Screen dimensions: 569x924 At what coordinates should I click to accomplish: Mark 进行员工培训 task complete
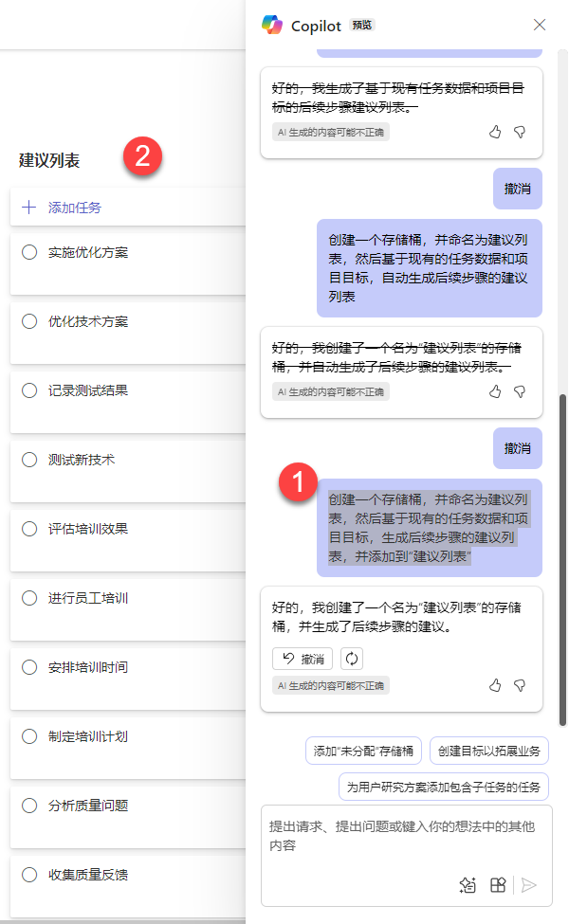click(29, 598)
